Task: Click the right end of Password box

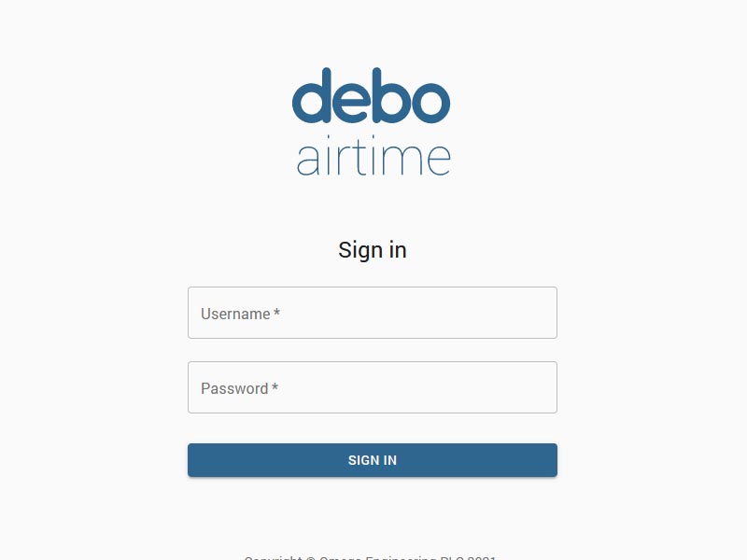Action: coord(546,388)
